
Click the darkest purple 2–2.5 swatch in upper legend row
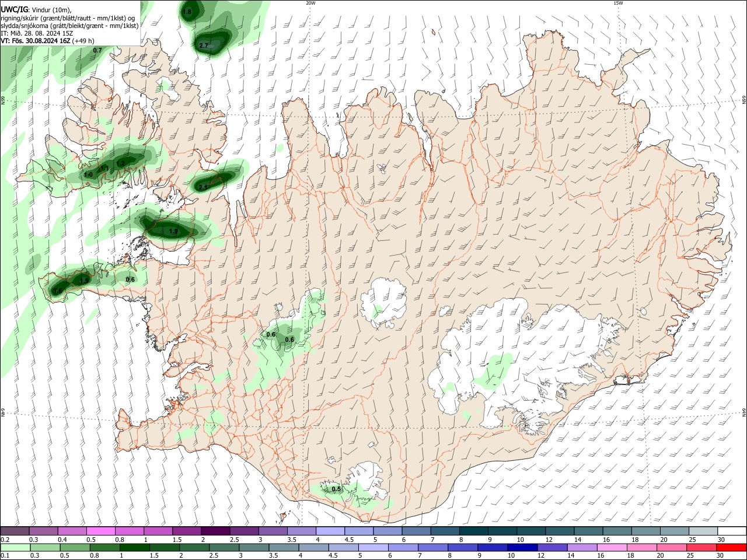[215, 531]
